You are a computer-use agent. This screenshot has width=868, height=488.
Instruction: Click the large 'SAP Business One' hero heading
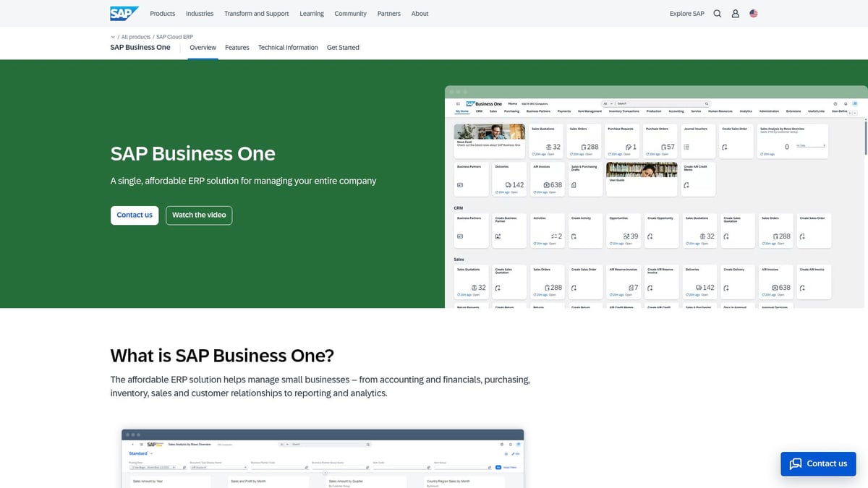tap(192, 153)
